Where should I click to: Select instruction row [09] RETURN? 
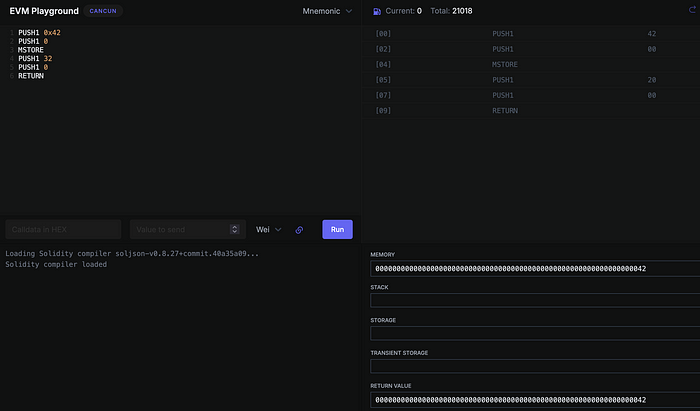531,111
